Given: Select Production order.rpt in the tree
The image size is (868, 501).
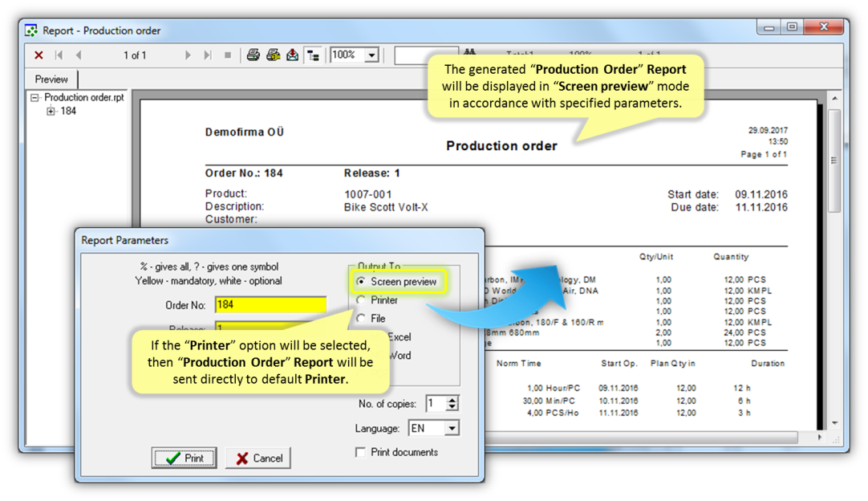Looking at the screenshot, I should click(x=84, y=97).
